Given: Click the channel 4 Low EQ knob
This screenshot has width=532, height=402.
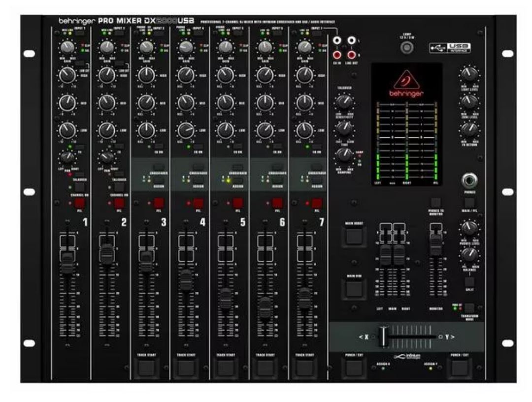Looking at the screenshot, I should point(186,130).
